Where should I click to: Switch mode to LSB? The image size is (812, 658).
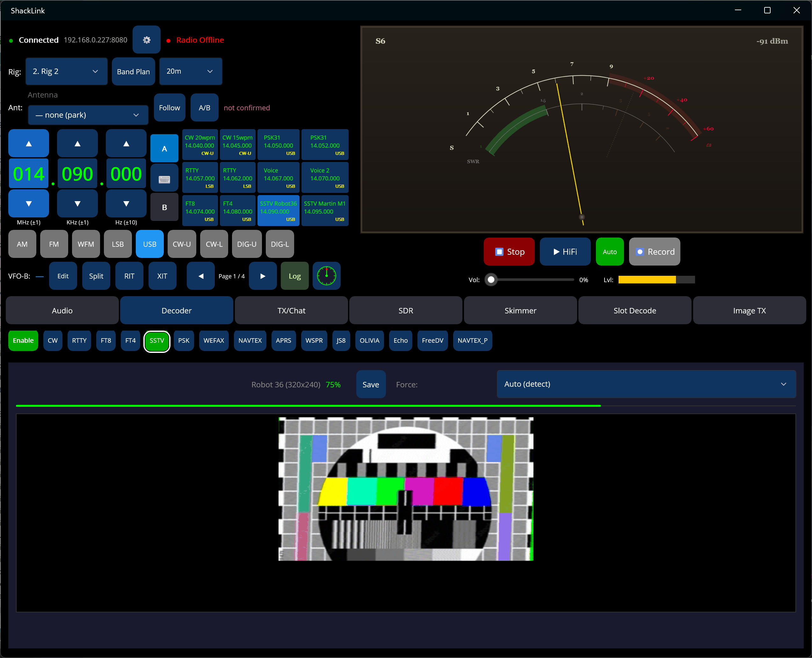point(118,244)
